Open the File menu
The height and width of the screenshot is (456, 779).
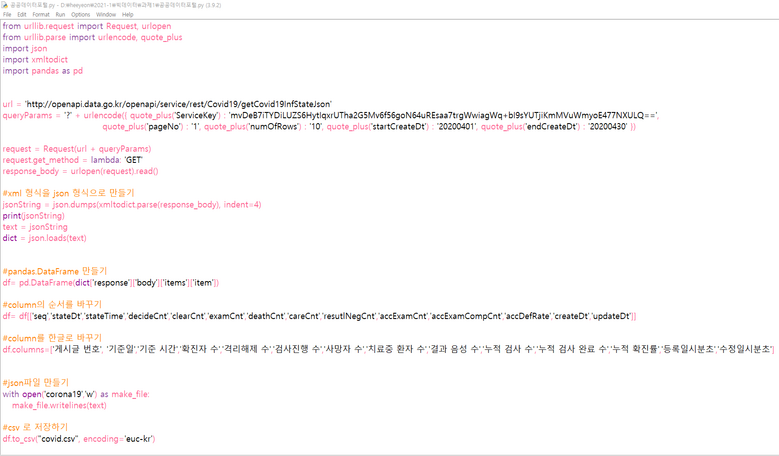(8, 15)
